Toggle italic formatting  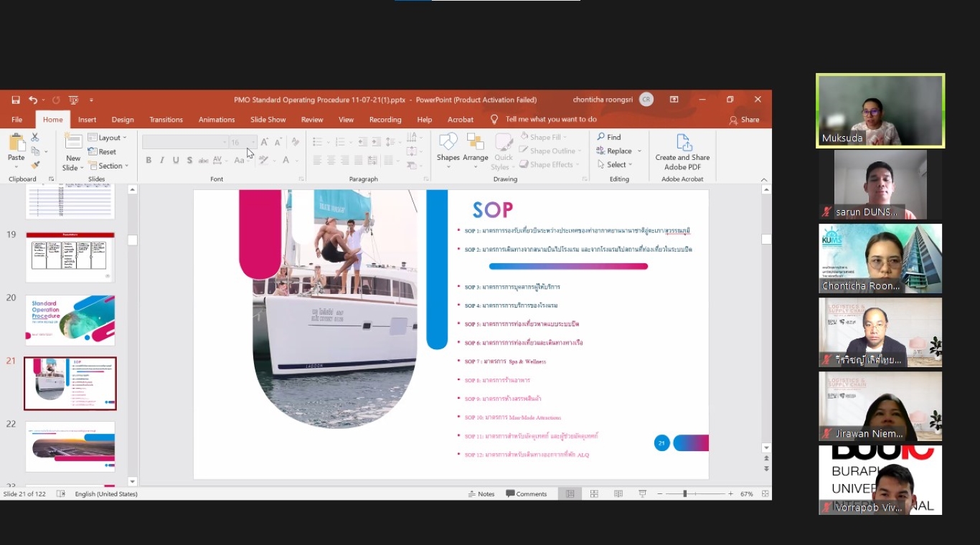[x=162, y=160]
